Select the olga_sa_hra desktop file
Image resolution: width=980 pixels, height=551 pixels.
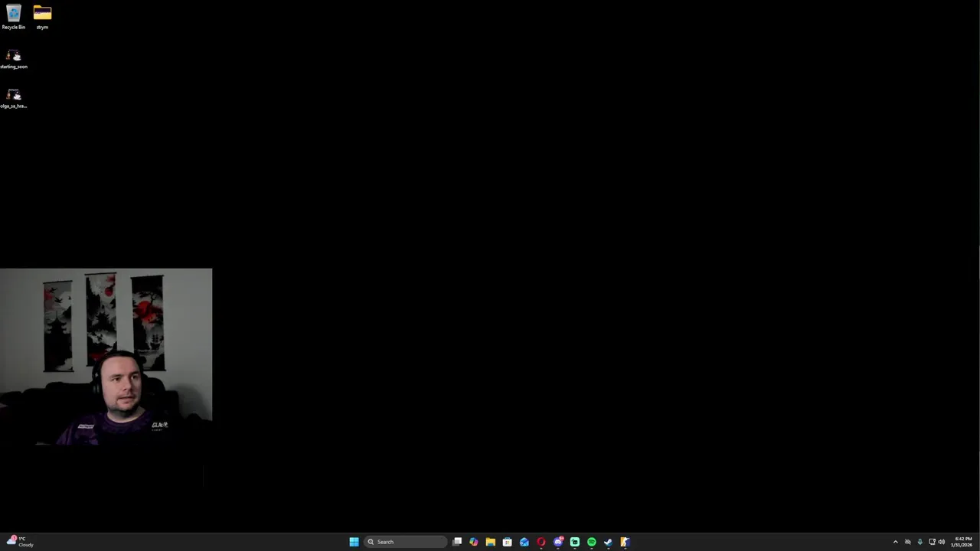tap(13, 98)
